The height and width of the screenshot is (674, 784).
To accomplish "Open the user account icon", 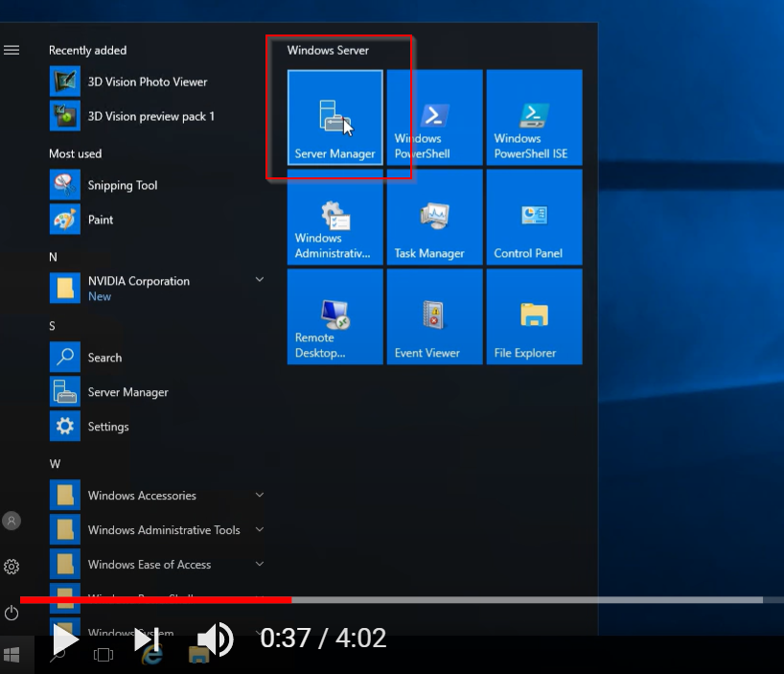I will point(12,521).
